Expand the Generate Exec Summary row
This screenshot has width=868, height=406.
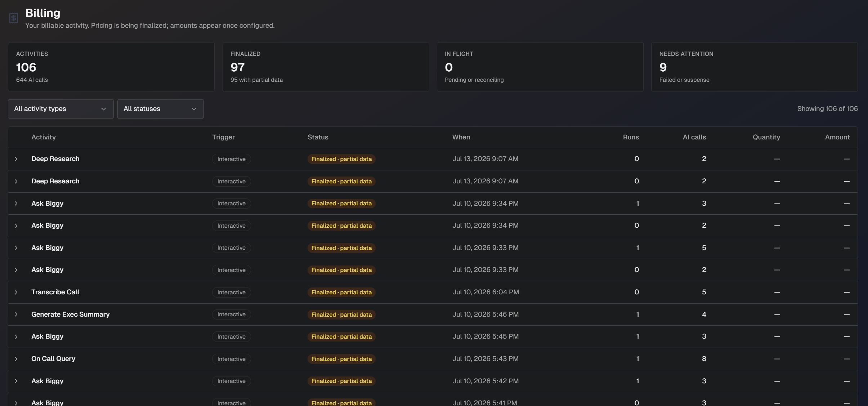pos(16,314)
